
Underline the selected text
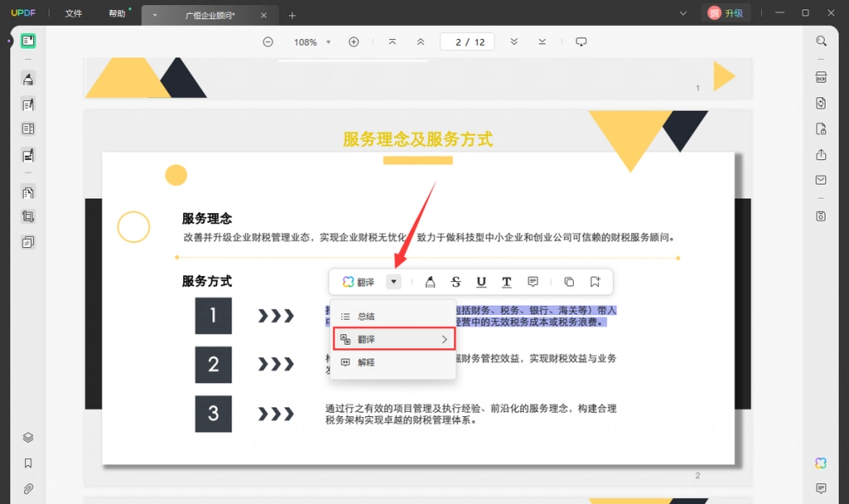click(x=481, y=282)
